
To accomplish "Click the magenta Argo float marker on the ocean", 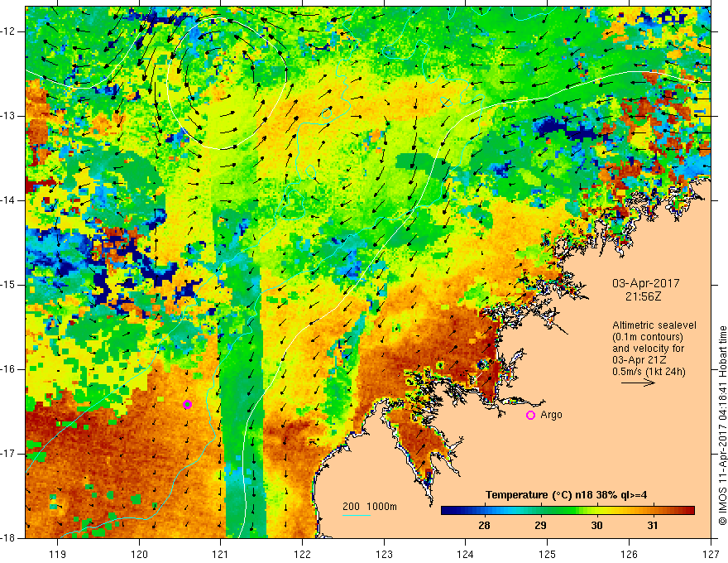I will click(187, 405).
